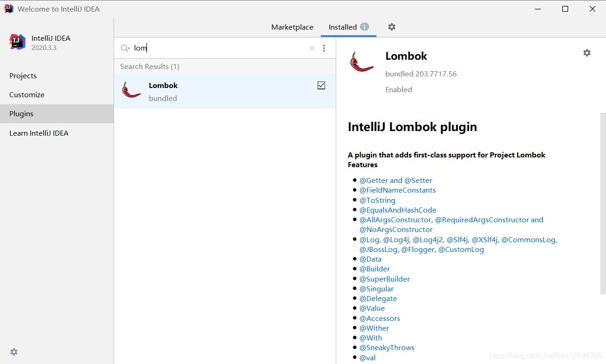Open welcome screen options gear at sidebar bottom

point(14,352)
